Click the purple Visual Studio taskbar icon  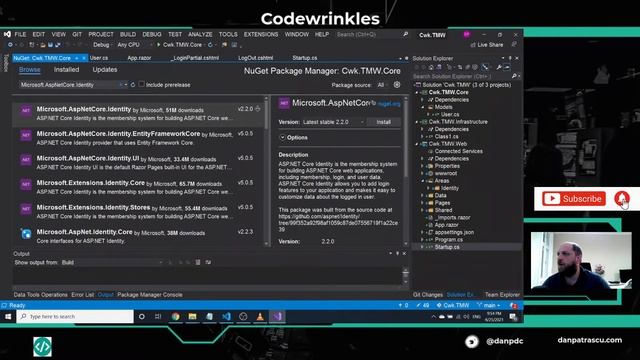tap(277, 316)
